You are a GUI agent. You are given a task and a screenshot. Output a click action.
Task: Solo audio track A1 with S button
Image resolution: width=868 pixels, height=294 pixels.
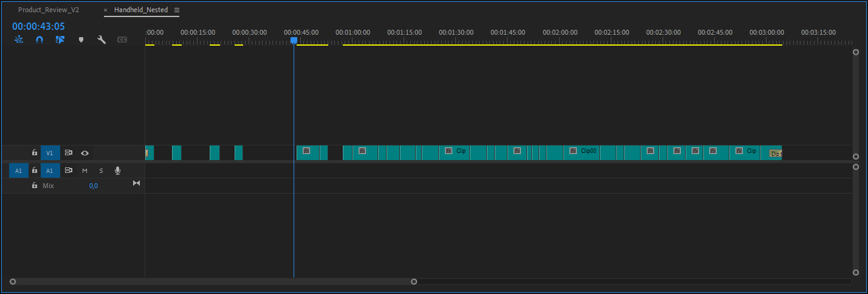(x=101, y=171)
